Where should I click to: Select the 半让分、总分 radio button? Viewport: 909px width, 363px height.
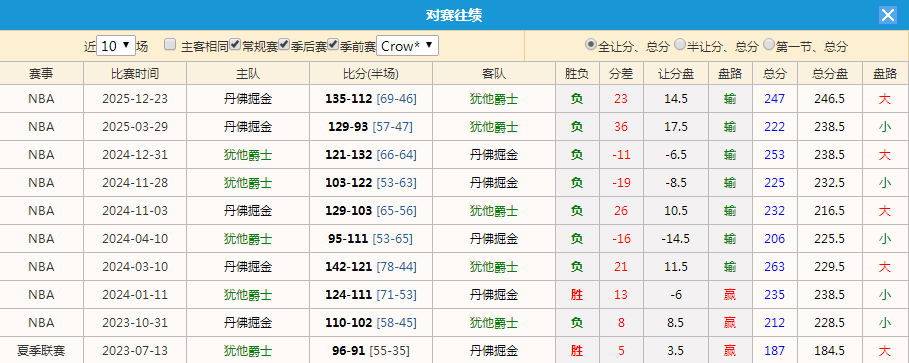680,45
